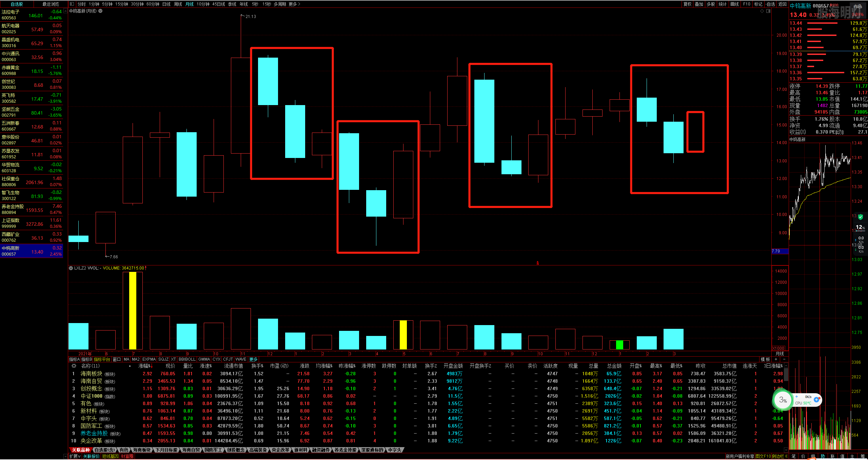Open the chart title dropdown next to 中钨高新(月线)
Viewport: 868px width, 460px height.
101,11
